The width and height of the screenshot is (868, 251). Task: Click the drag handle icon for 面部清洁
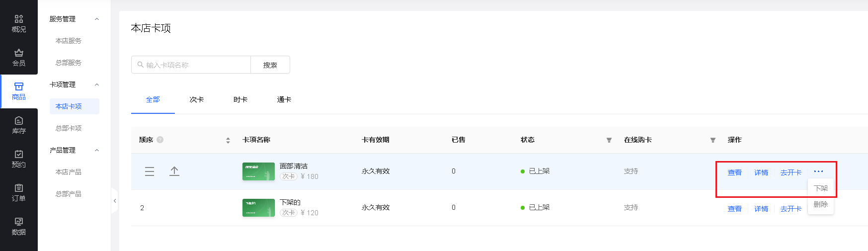tap(150, 171)
